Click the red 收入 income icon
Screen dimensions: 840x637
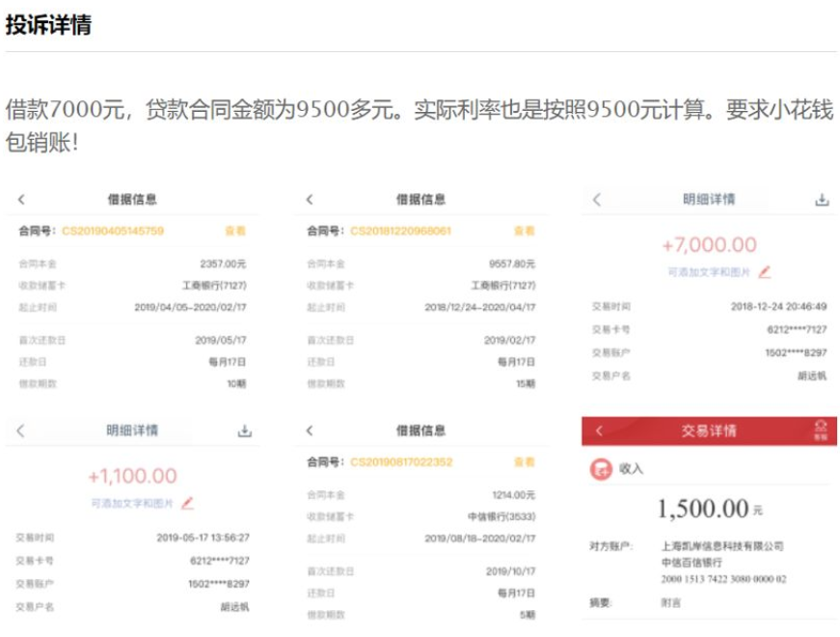click(x=600, y=469)
